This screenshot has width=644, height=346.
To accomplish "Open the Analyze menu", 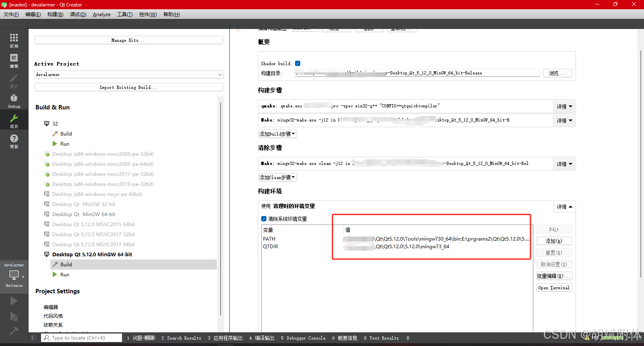I will point(102,14).
